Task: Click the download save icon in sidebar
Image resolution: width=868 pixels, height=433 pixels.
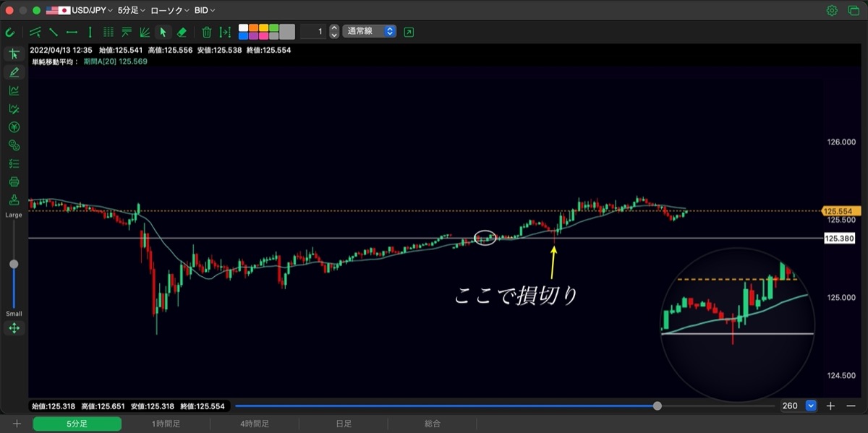Action: click(14, 200)
